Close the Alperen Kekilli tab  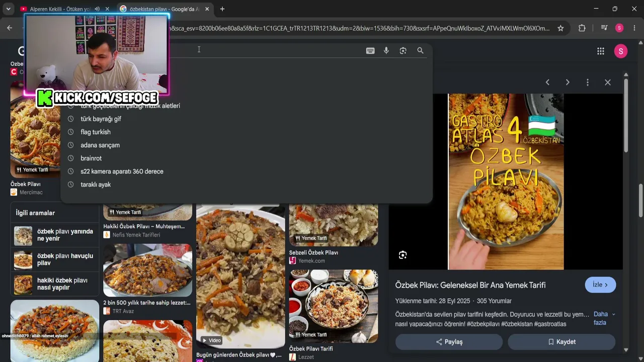(x=108, y=9)
